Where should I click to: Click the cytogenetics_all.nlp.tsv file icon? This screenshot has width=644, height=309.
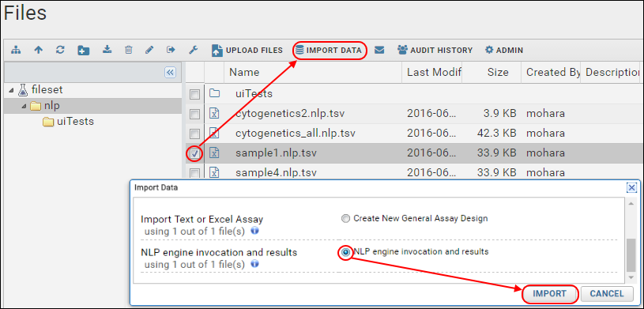[x=214, y=133]
